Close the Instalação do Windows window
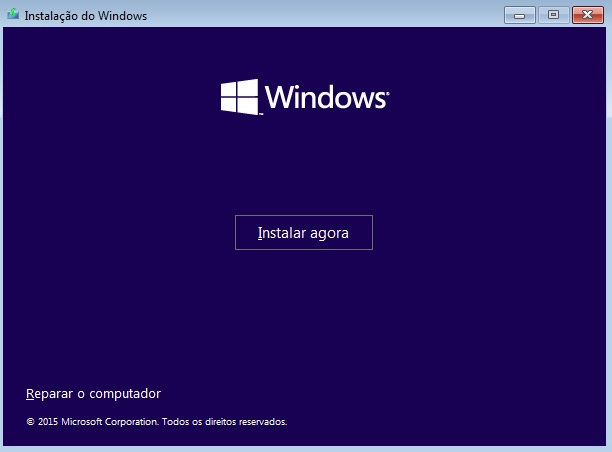This screenshot has height=452, width=612. coord(587,15)
